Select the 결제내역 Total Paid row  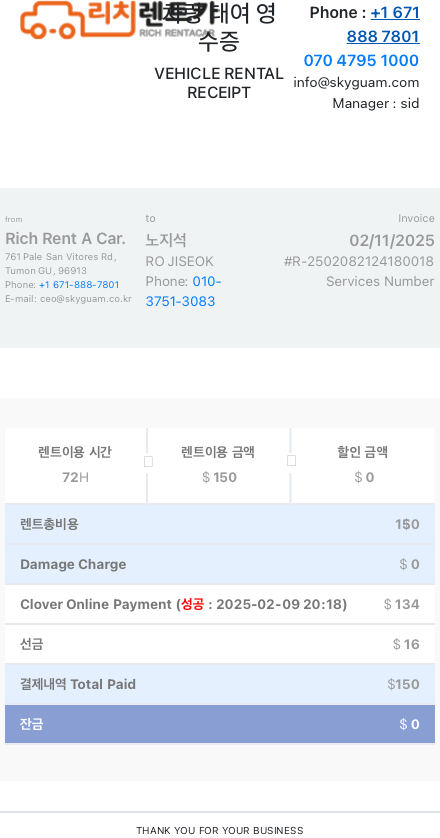(220, 684)
